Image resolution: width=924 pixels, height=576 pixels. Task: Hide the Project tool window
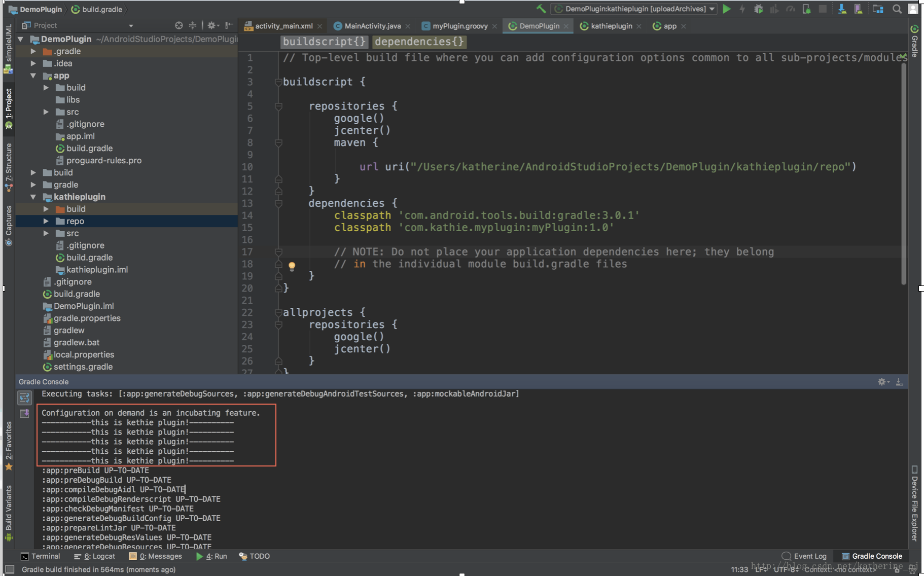pos(229,25)
